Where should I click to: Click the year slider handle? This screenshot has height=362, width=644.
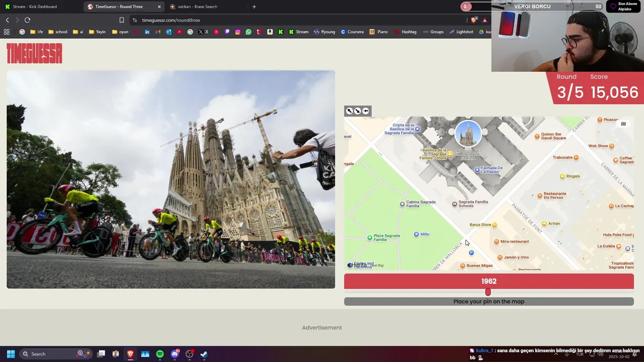pyautogui.click(x=488, y=292)
